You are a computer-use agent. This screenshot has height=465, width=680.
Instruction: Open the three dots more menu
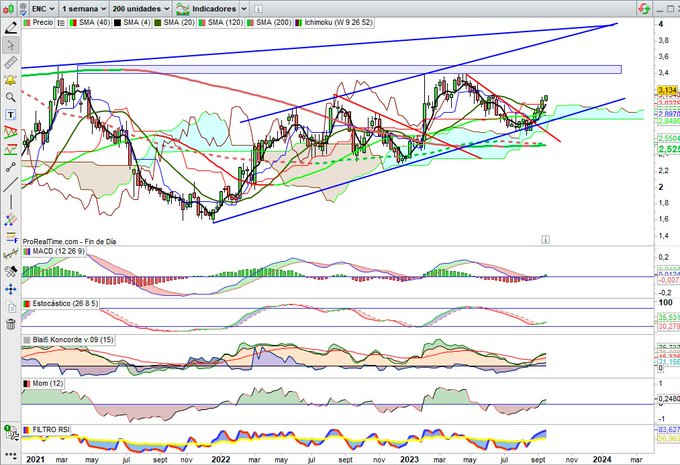(x=10, y=456)
